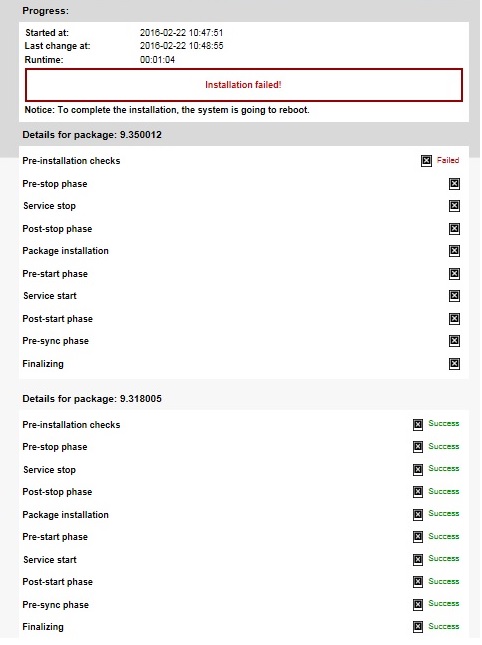482x645 pixels.
Task: Click the Pre-sync phase status icon in package 9.350012
Action: 454,341
